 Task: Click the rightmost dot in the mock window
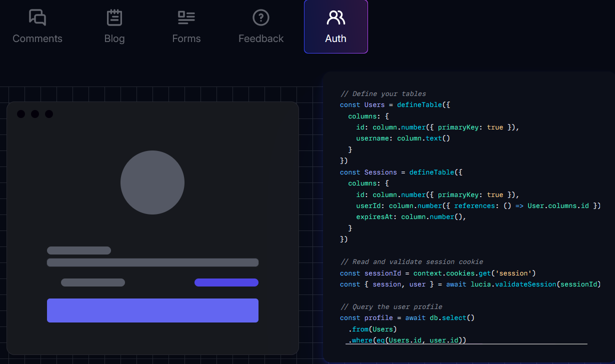pos(49,114)
